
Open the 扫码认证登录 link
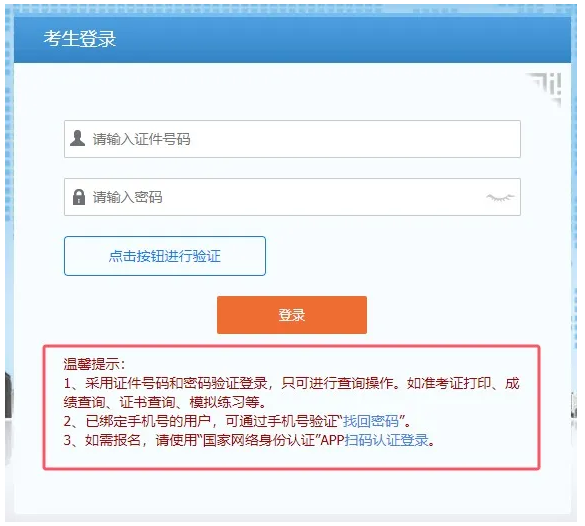386,440
